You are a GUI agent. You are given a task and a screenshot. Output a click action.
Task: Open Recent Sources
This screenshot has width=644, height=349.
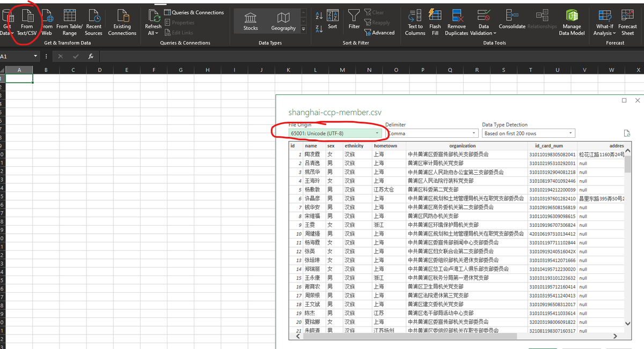click(x=93, y=23)
